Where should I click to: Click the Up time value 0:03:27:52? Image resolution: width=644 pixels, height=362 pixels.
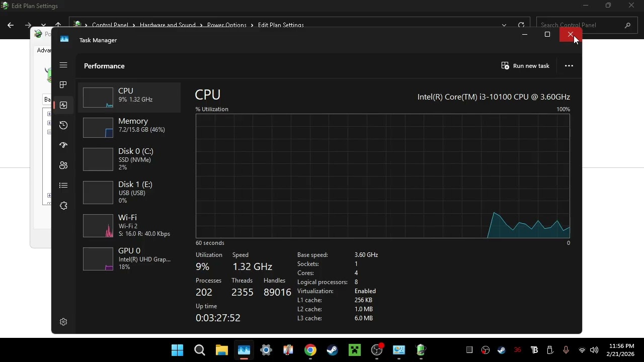coord(218,318)
